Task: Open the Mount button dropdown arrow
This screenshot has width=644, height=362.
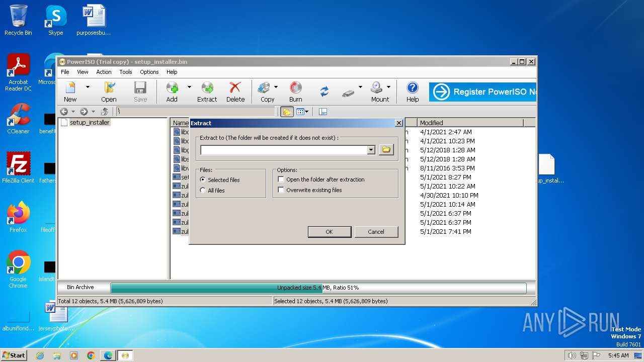Action: tap(388, 87)
